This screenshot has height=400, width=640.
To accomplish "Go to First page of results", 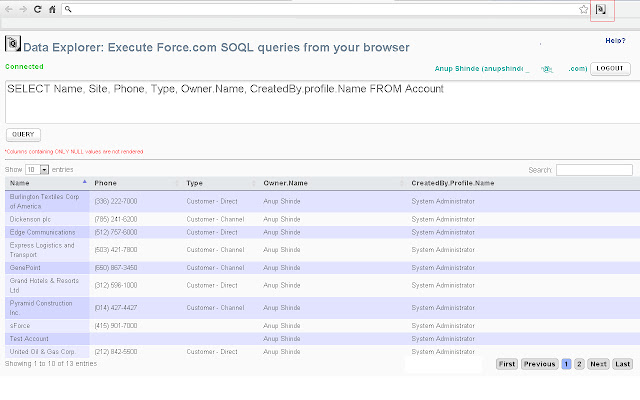I will coord(507,364).
